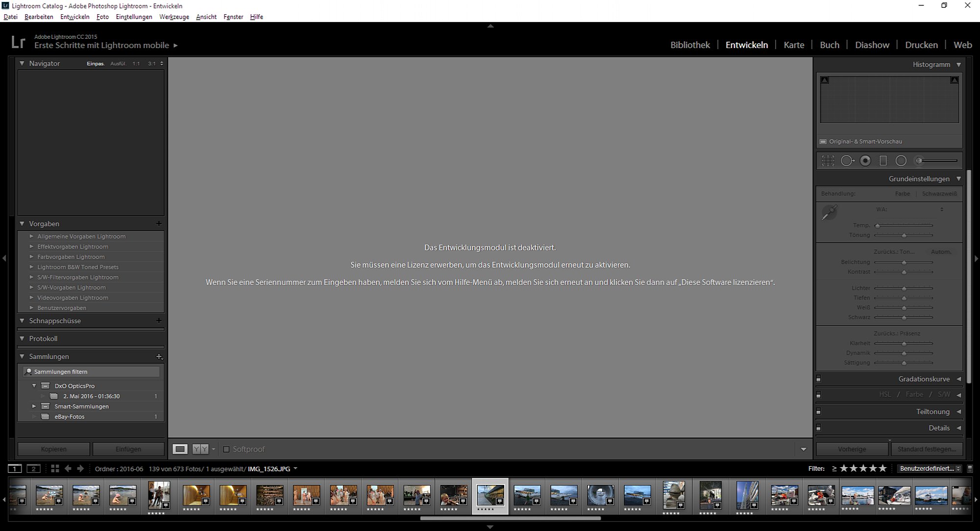980x531 pixels.
Task: Collapse the Vorgaben panel
Action: coord(22,224)
